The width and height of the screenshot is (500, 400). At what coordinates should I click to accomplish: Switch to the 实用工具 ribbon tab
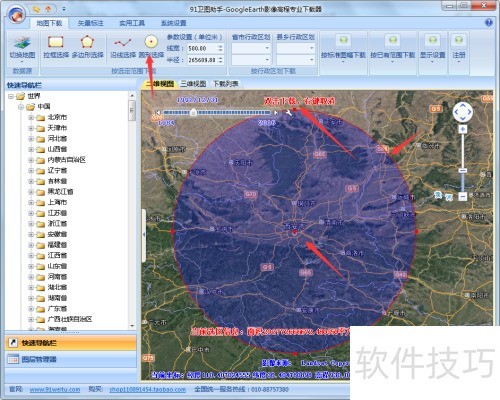pyautogui.click(x=132, y=23)
